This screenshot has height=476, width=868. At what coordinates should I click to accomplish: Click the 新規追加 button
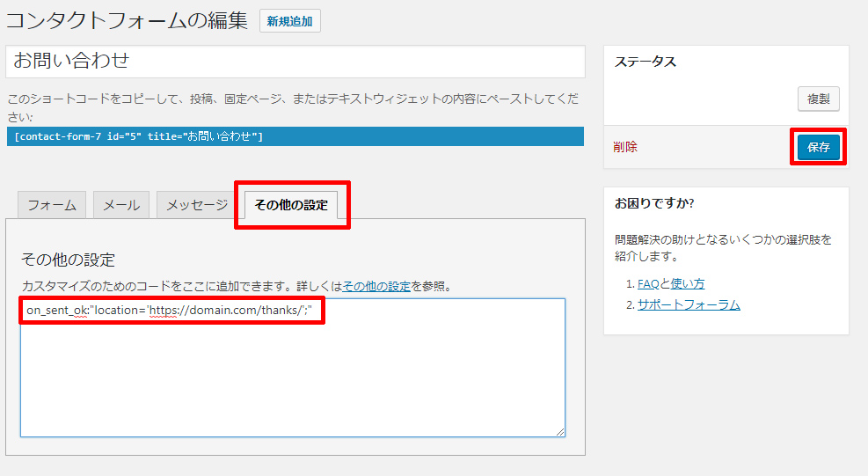click(x=289, y=21)
